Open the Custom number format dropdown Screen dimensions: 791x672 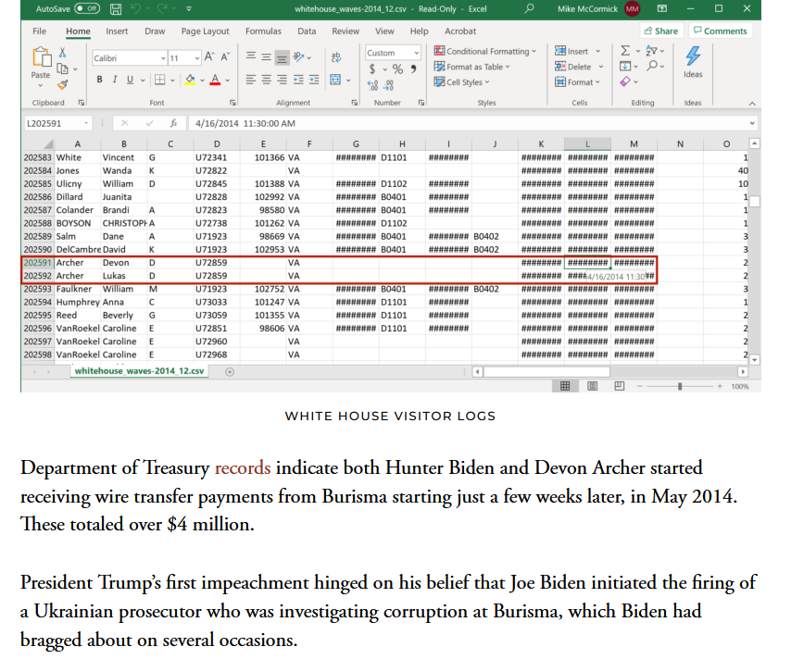(416, 53)
